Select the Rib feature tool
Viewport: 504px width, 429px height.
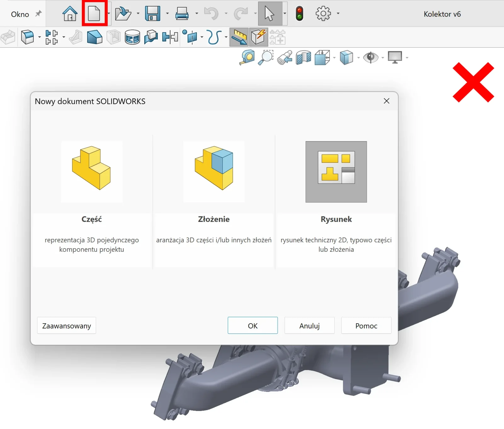pos(76,37)
